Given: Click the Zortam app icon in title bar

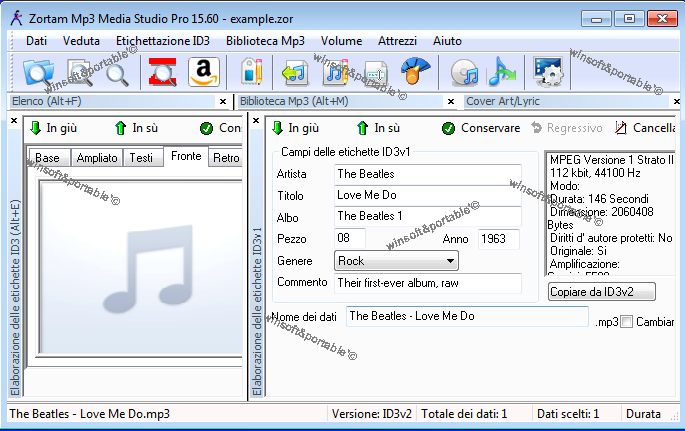Looking at the screenshot, I should pyautogui.click(x=16, y=18).
